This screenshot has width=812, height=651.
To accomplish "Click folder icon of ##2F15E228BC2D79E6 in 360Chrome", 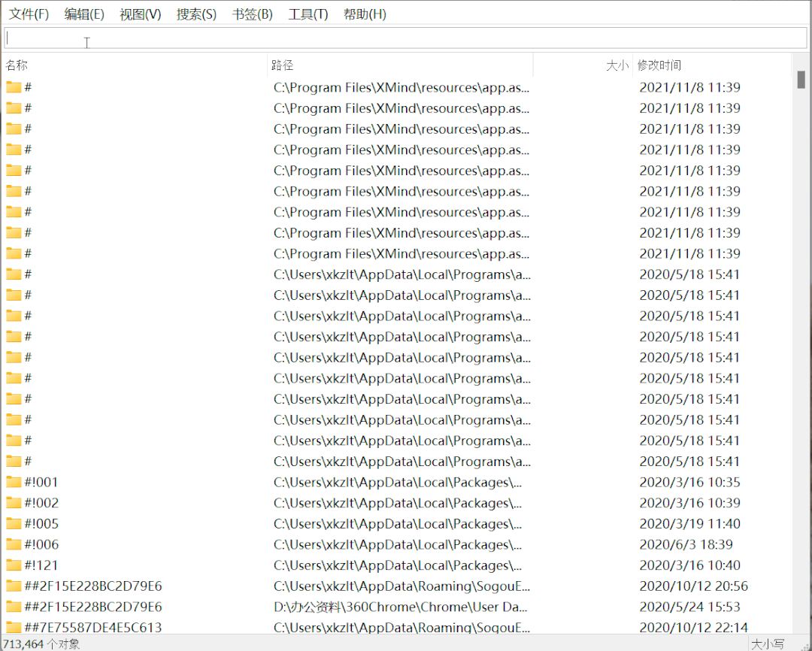I will click(x=14, y=607).
